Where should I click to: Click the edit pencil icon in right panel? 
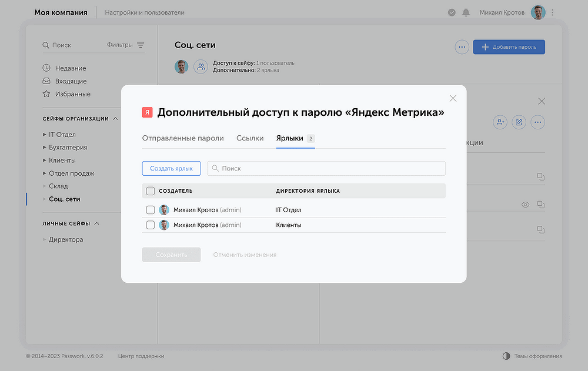[519, 122]
